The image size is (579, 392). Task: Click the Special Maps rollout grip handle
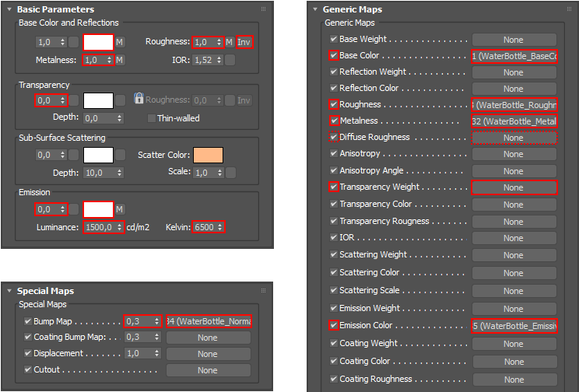coord(263,291)
